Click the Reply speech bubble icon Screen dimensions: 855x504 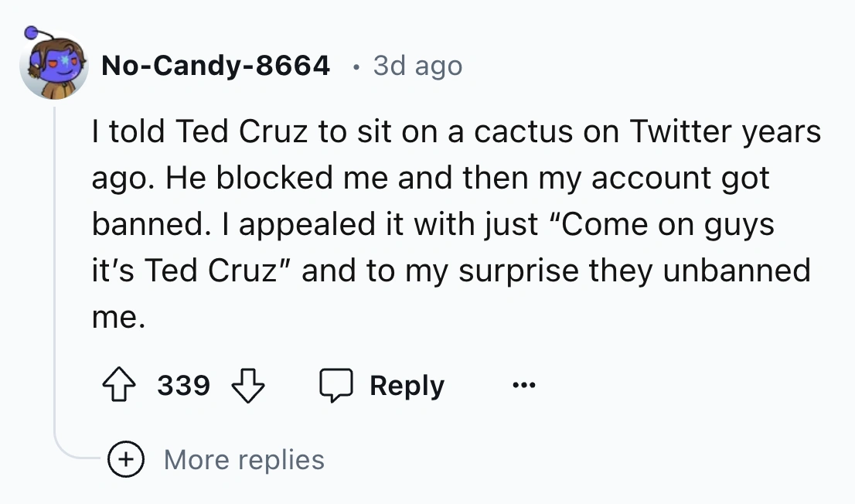(336, 385)
